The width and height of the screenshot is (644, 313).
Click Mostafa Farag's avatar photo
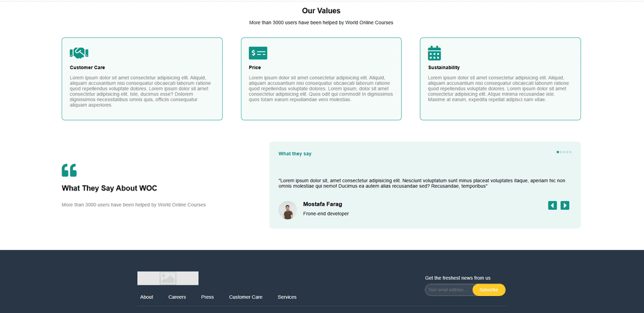pyautogui.click(x=287, y=210)
